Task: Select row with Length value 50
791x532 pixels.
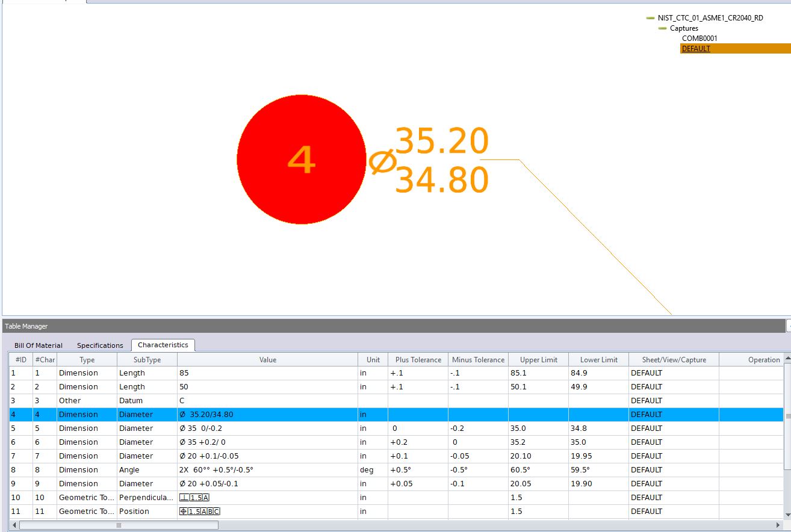Action: coord(396,387)
